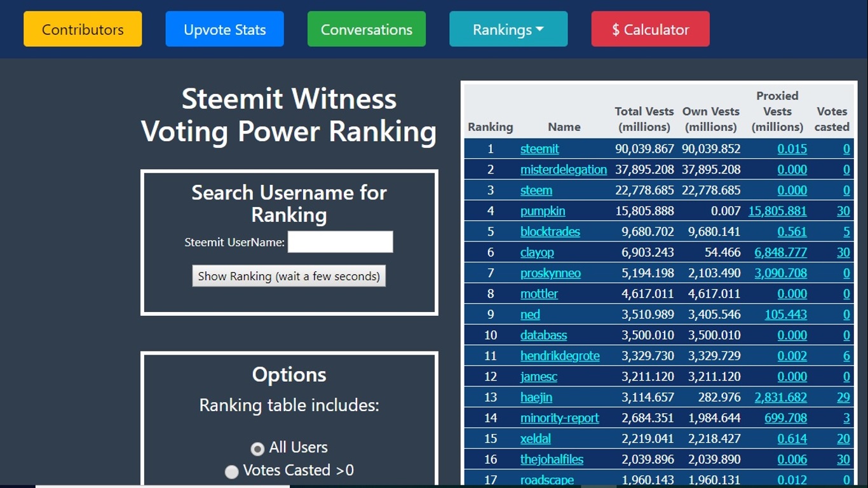
Task: Open the roadscape user link
Action: click(x=547, y=480)
